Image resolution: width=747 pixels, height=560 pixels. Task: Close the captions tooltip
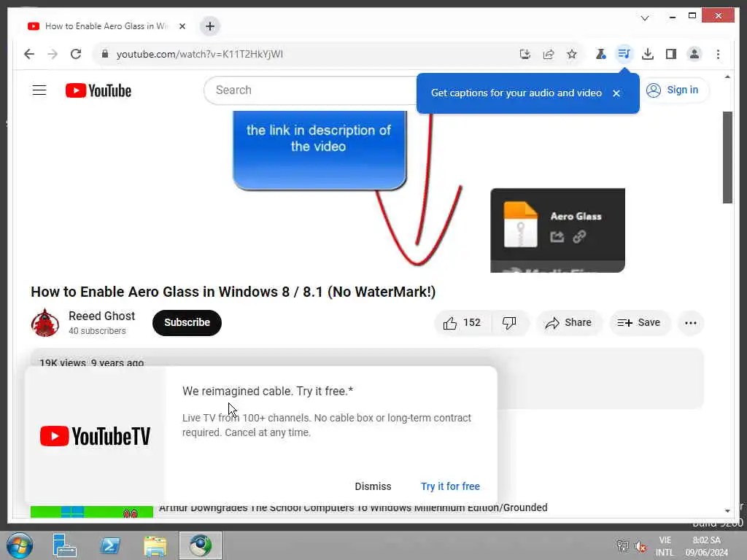[x=616, y=93]
